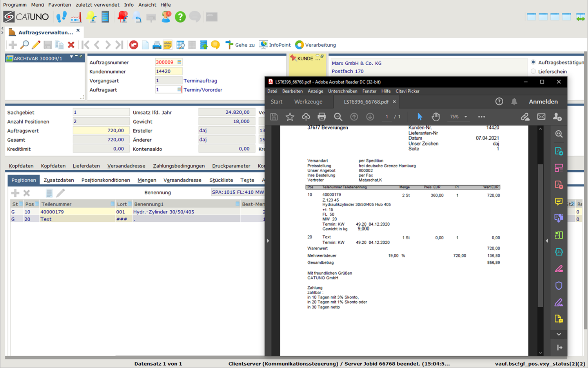Select the Lieferschein radio button
The height and width of the screenshot is (368, 588).
click(533, 71)
